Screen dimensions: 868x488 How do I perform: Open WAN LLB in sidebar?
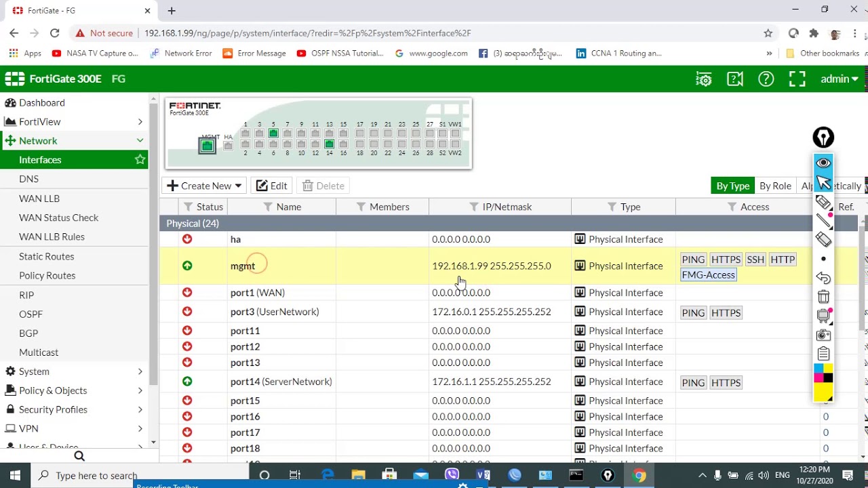point(39,199)
